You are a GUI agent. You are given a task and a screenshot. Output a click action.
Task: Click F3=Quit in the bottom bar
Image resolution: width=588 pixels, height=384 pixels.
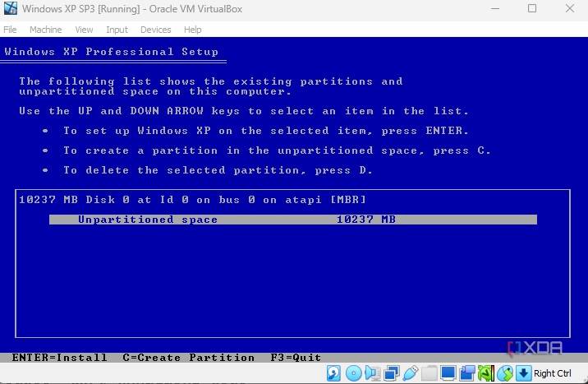pos(296,358)
